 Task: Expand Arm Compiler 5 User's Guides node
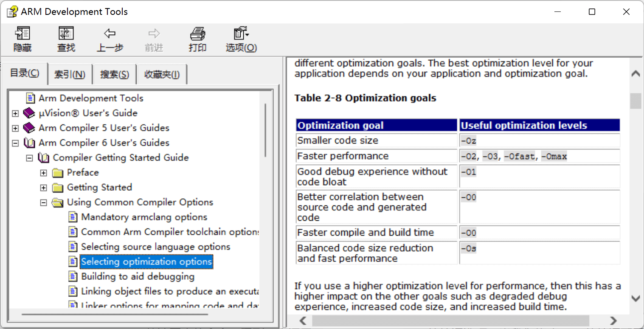pyautogui.click(x=15, y=128)
